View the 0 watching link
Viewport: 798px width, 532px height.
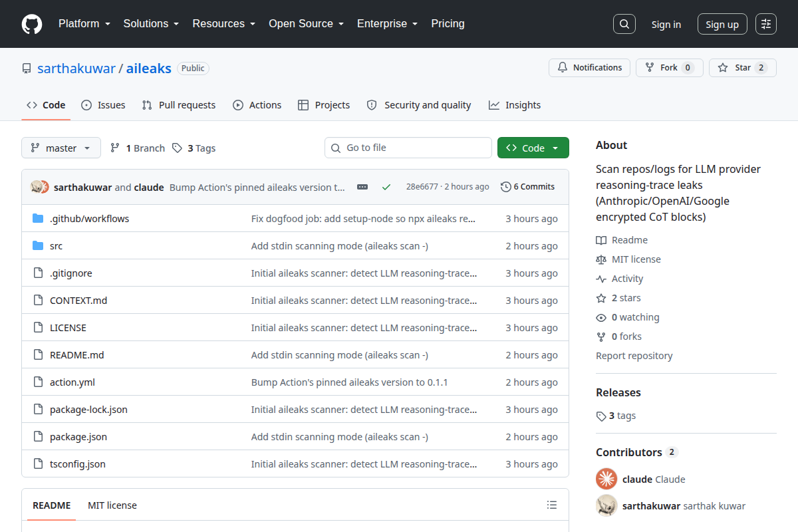point(628,317)
